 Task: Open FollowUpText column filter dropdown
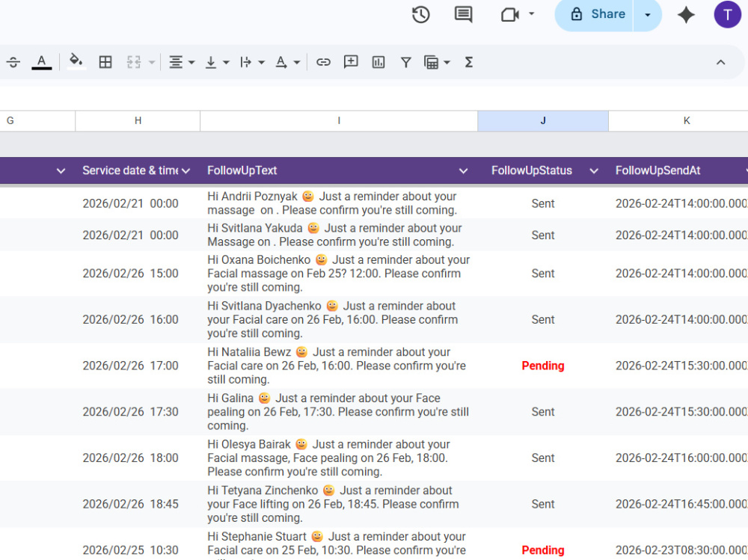(x=463, y=170)
